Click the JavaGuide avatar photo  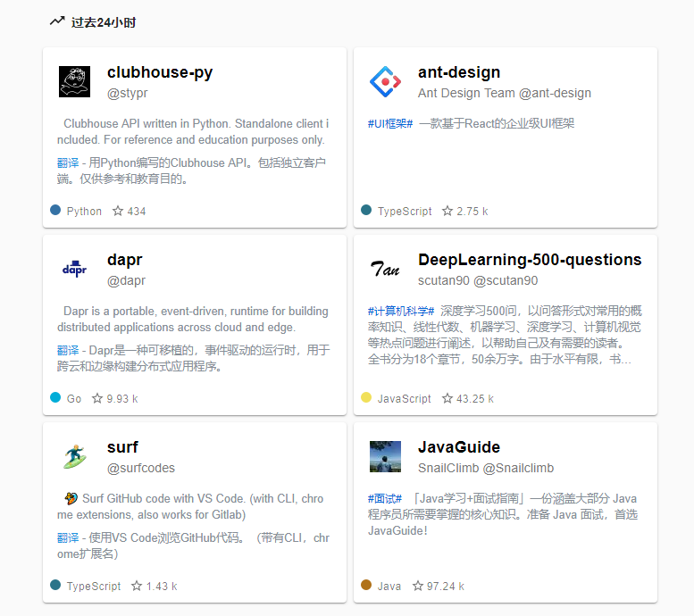[385, 456]
